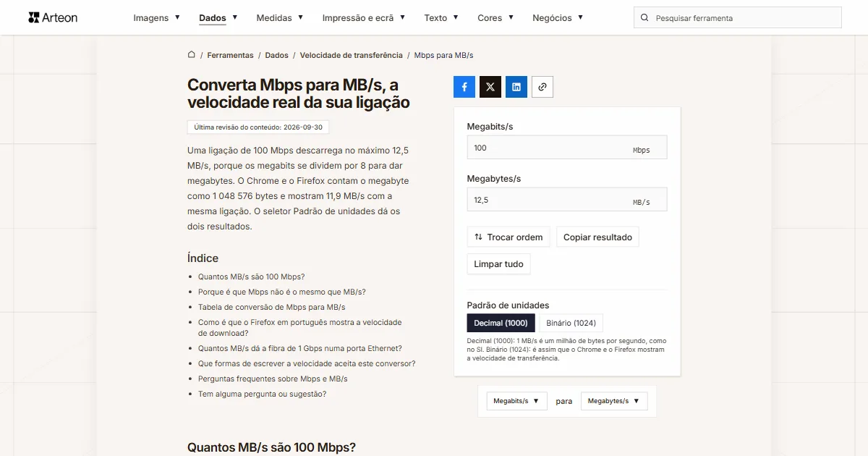Share page on Facebook
Image resolution: width=868 pixels, height=456 pixels.
(x=464, y=87)
